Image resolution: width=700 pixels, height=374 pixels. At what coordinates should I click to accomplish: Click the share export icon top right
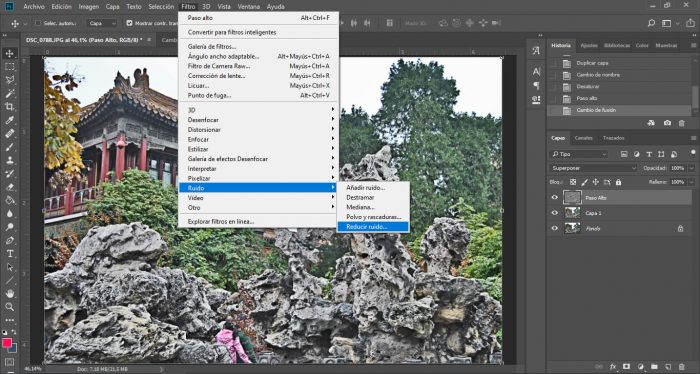tap(690, 23)
